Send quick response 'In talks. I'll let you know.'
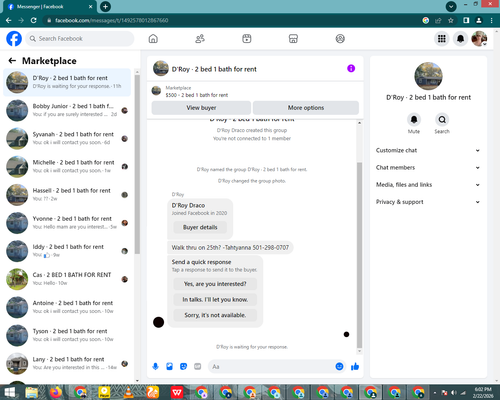500x400 pixels. tap(215, 300)
